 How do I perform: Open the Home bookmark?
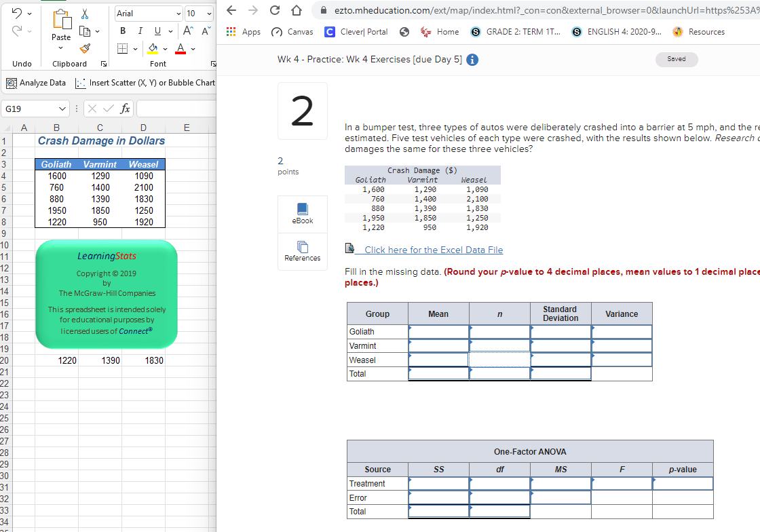click(440, 32)
